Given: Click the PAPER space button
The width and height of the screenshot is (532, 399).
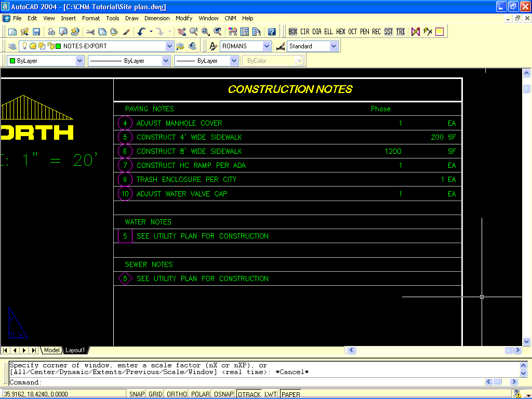Looking at the screenshot, I should coord(290,394).
